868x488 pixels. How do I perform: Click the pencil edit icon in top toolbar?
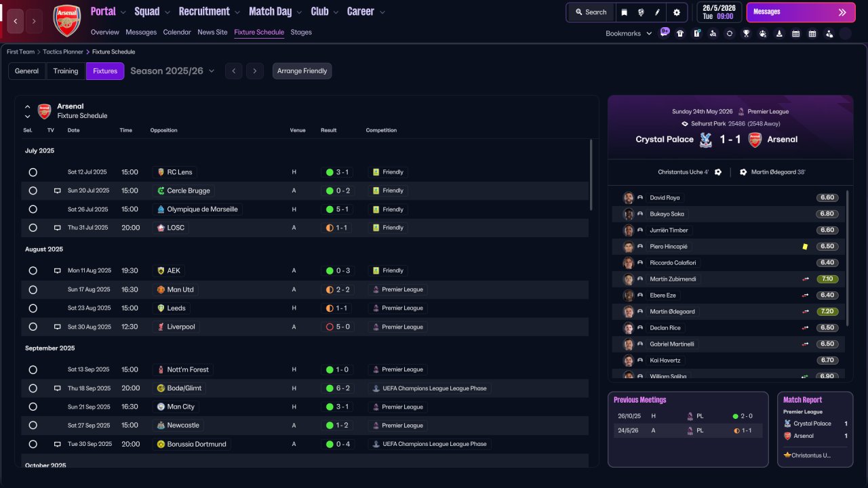click(x=657, y=12)
